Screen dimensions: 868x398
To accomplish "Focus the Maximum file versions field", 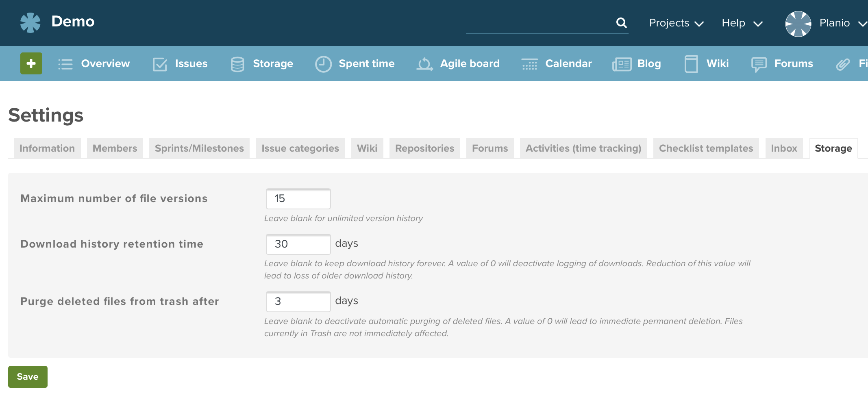I will pyautogui.click(x=298, y=199).
